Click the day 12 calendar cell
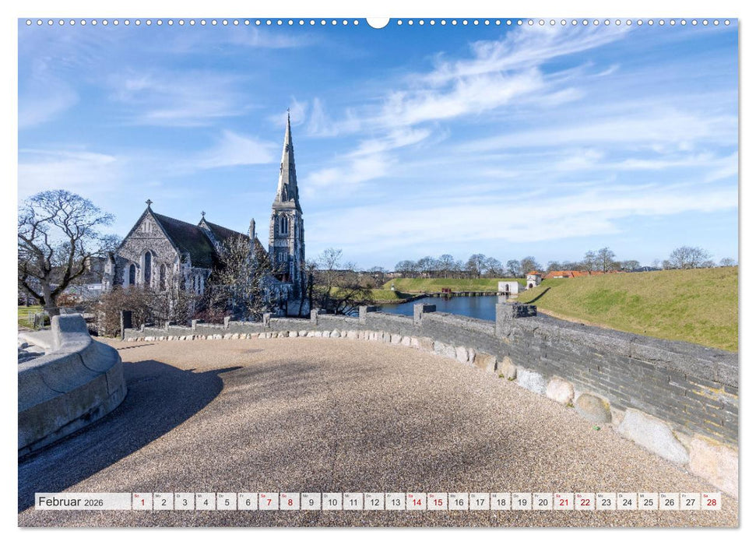 pos(373,501)
